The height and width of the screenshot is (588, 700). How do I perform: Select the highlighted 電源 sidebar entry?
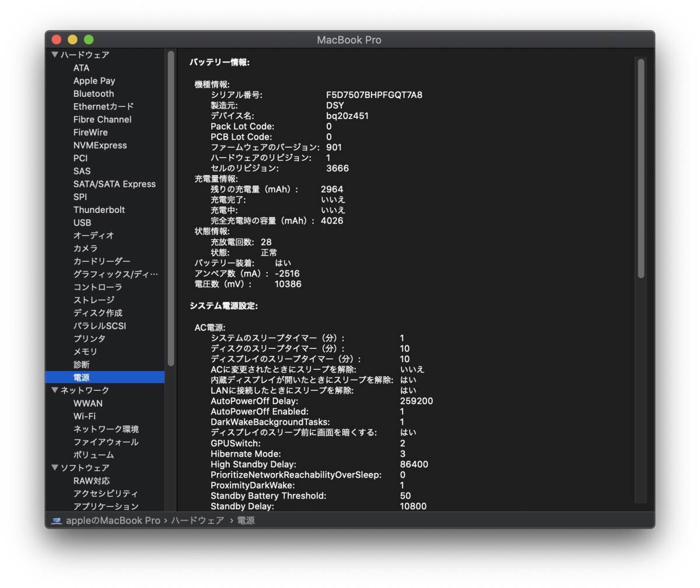click(105, 377)
